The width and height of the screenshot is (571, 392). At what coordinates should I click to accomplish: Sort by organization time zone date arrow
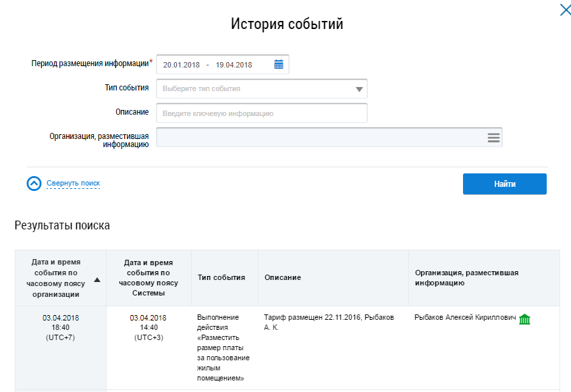[x=97, y=279]
